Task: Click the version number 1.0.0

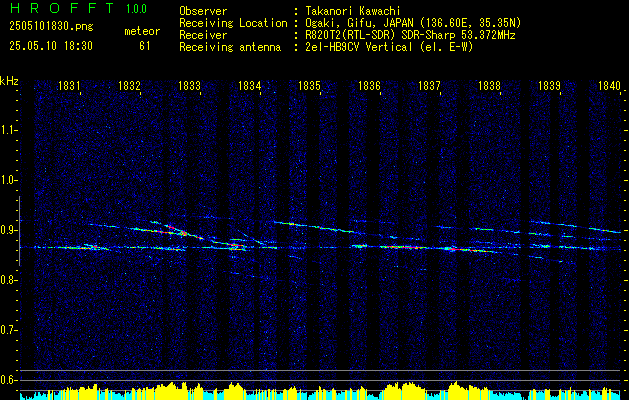Action: 136,8
